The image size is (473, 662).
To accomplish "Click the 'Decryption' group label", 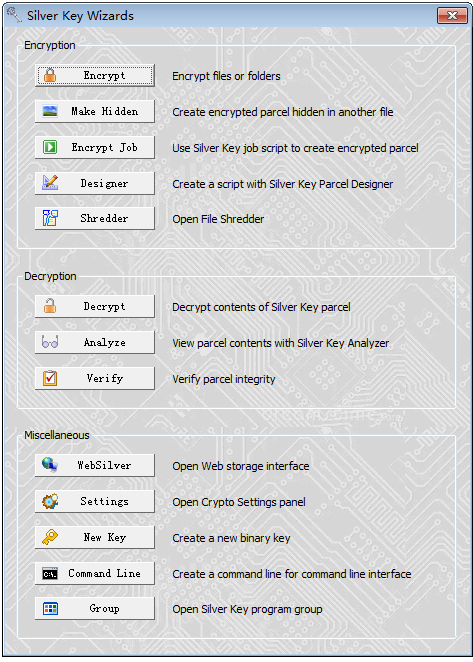I will [50, 276].
